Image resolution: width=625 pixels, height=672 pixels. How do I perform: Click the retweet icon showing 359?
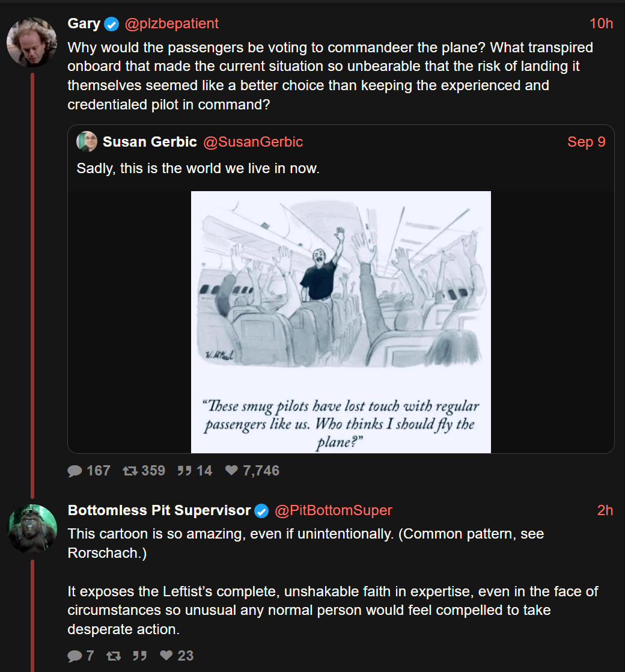click(130, 471)
